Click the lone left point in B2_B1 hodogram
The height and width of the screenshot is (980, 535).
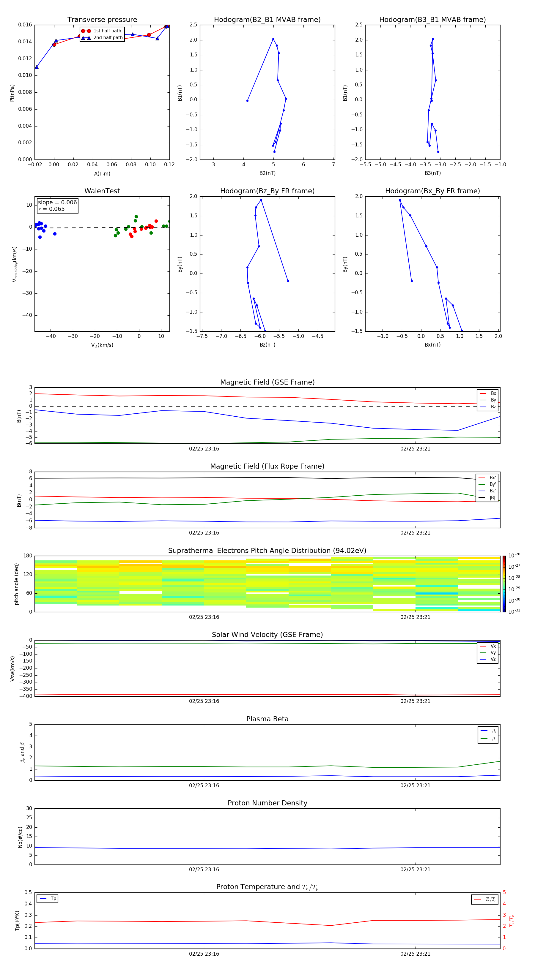[248, 101]
